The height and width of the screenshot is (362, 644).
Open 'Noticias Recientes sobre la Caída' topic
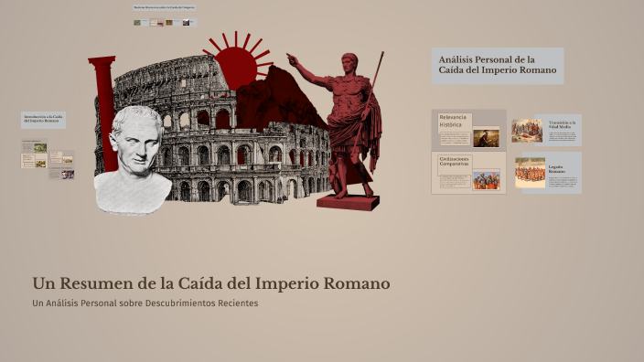click(x=165, y=7)
